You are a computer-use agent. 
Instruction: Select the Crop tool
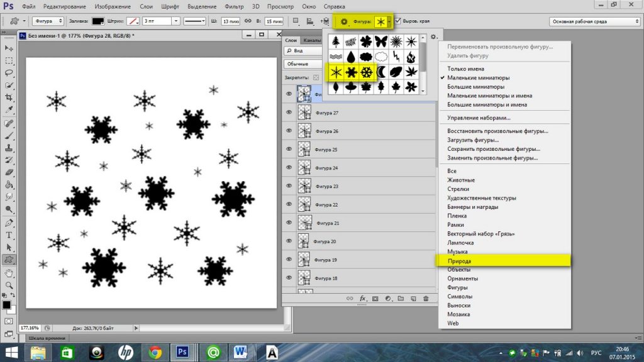point(9,97)
